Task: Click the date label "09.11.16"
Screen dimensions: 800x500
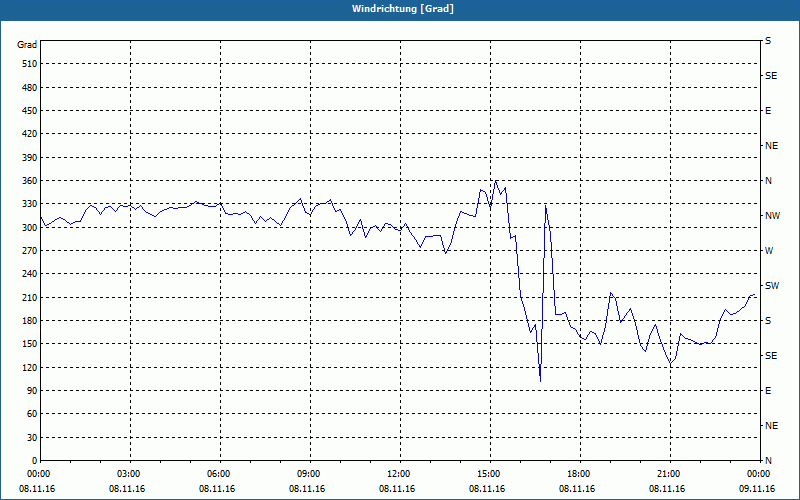Action: click(757, 488)
